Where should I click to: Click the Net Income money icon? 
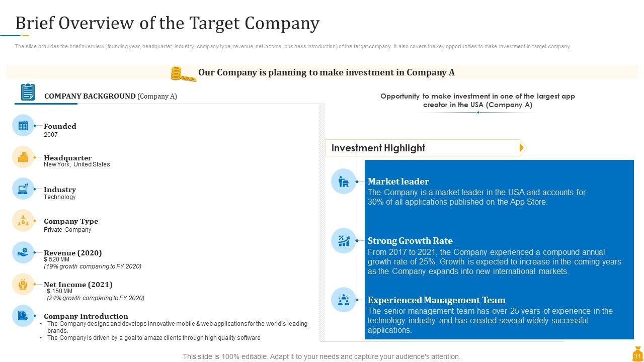[x=23, y=284]
